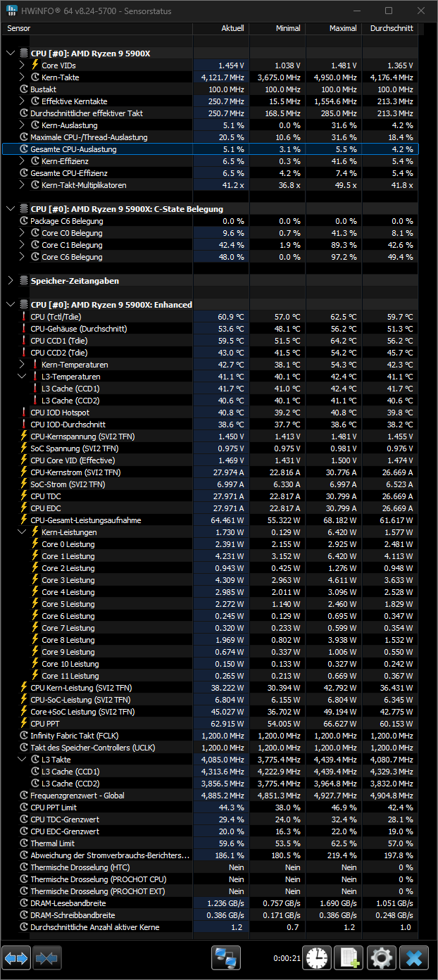Collapse the CPU [#0]: AMD Ryzen 9 5900X group
The image size is (438, 980).
(x=11, y=54)
